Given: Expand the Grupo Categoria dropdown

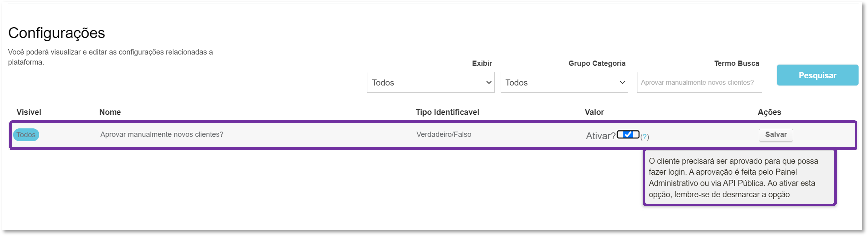Looking at the screenshot, I should click(x=564, y=82).
